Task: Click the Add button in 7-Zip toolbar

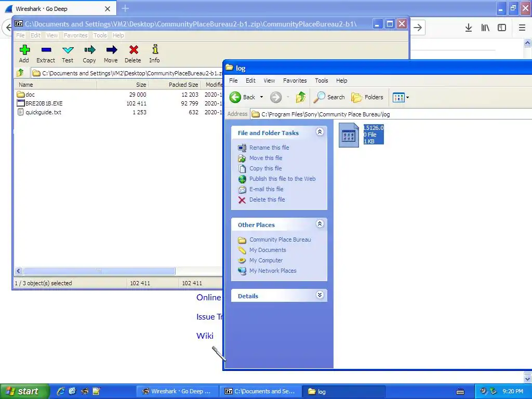Action: coord(24,54)
